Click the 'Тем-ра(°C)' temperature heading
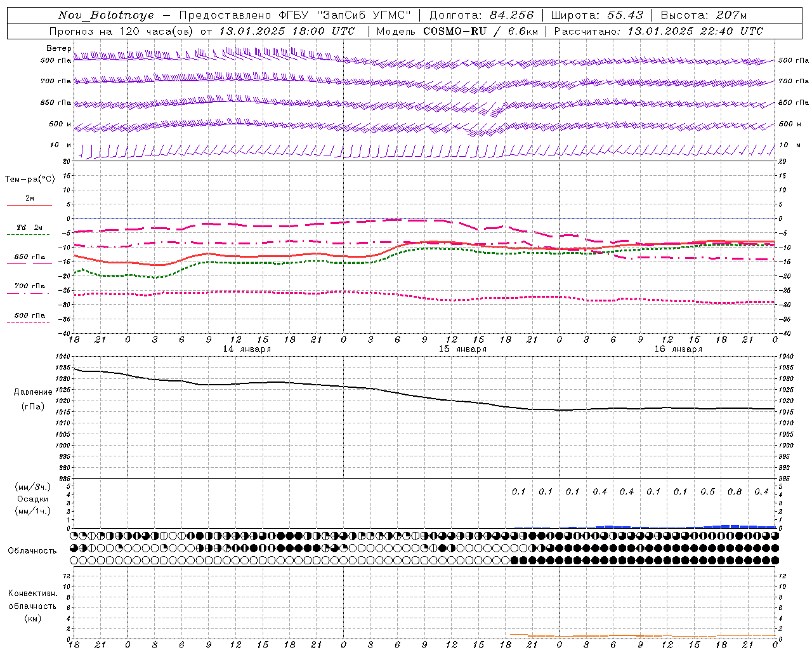This screenshot has width=812, height=650. [x=30, y=180]
